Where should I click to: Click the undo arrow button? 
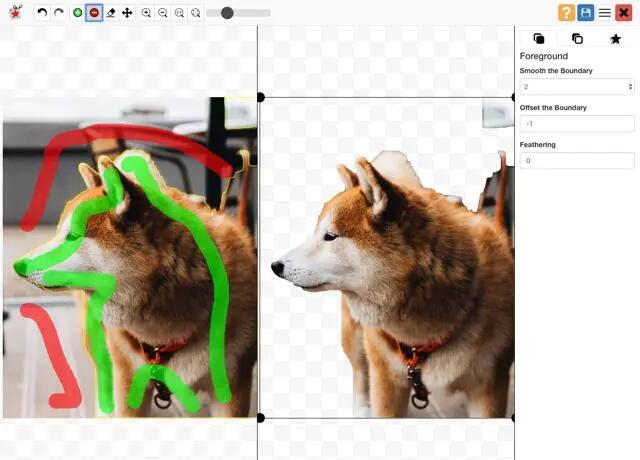tap(42, 13)
